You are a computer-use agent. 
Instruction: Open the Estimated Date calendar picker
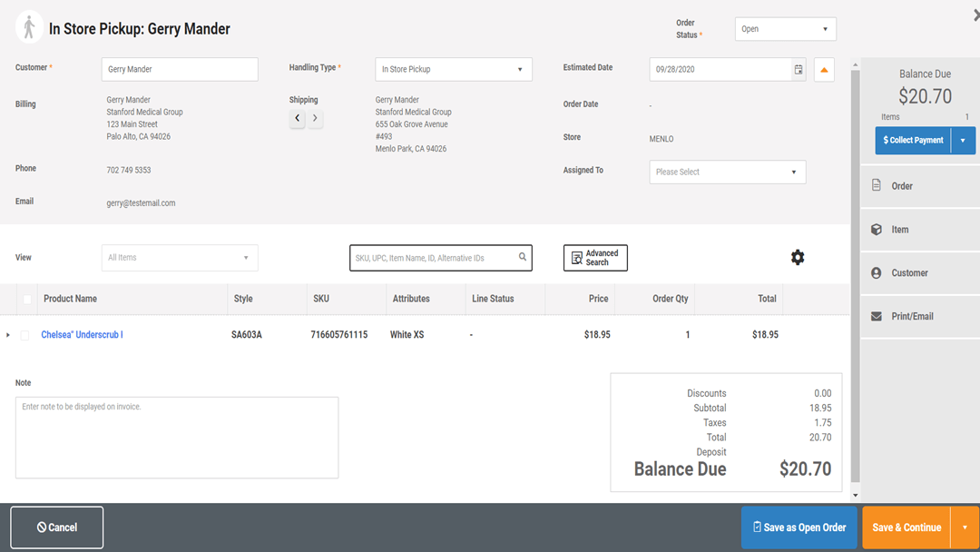coord(799,69)
